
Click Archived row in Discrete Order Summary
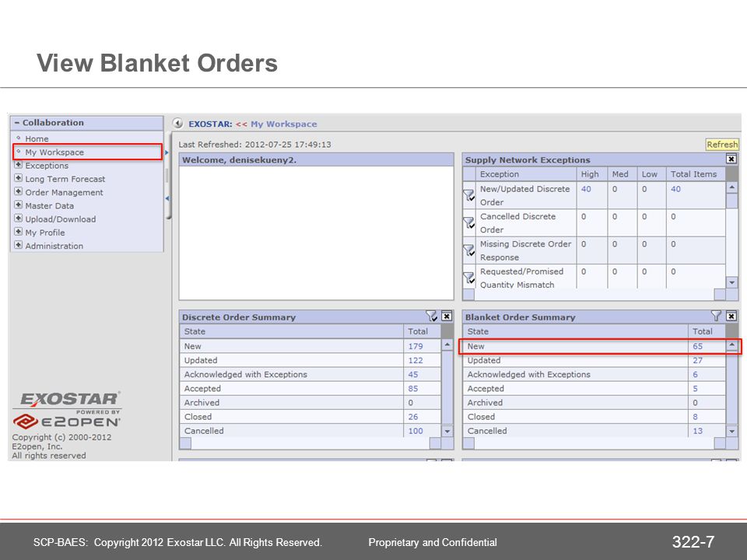(310, 403)
